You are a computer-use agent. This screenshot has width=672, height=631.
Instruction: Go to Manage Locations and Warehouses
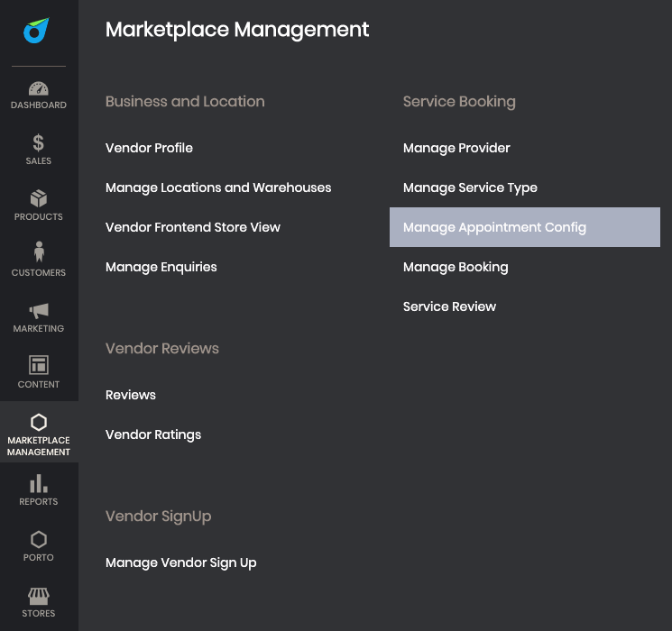[218, 187]
